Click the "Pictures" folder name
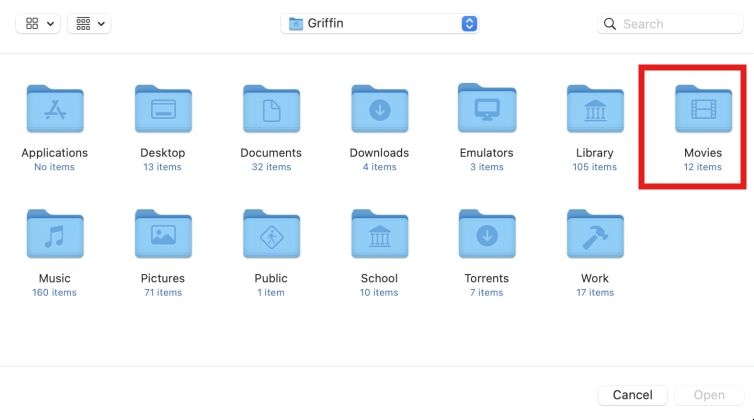Image resolution: width=754 pixels, height=420 pixels. tap(163, 278)
